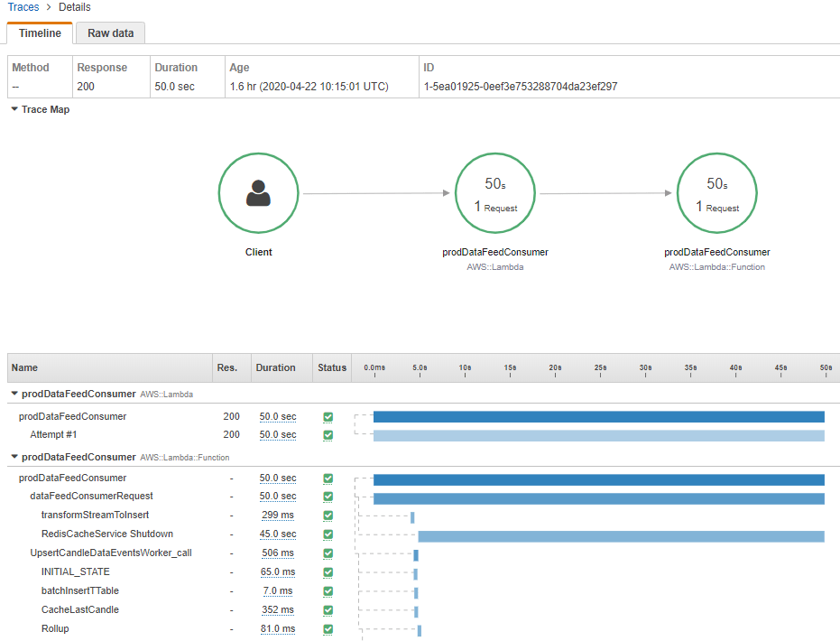Click the Age value 1.6 hr timestamp
The height and width of the screenshot is (641, 840).
309,87
